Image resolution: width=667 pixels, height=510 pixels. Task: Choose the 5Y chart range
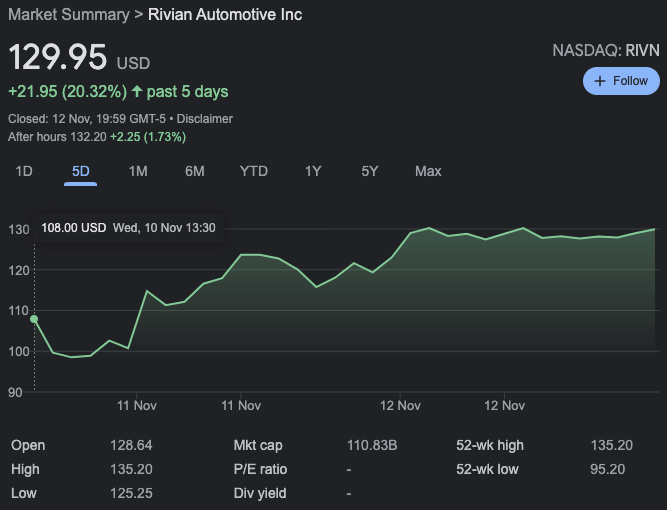pos(370,171)
